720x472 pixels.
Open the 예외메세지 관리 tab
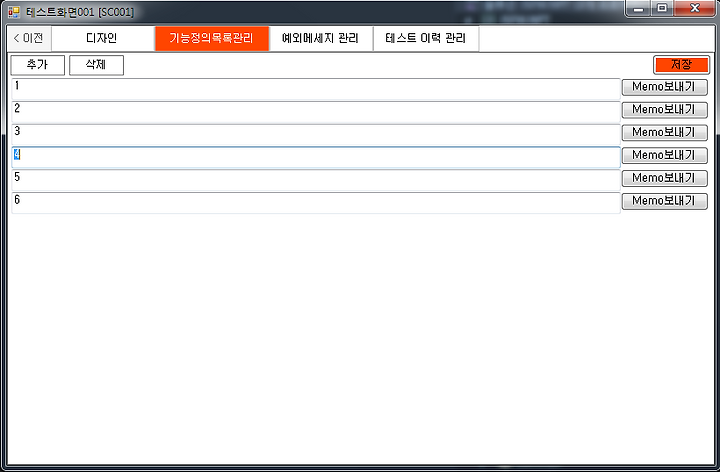(321, 38)
